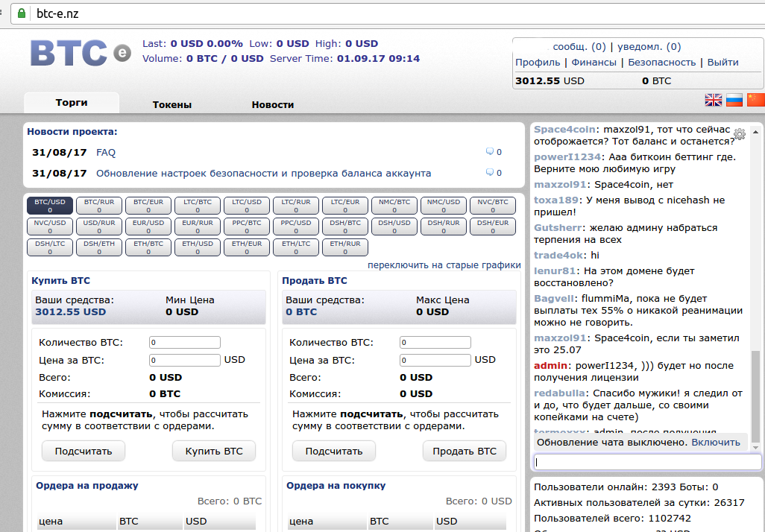Click the chat message input field
The height and width of the screenshot is (532, 765).
tap(647, 462)
